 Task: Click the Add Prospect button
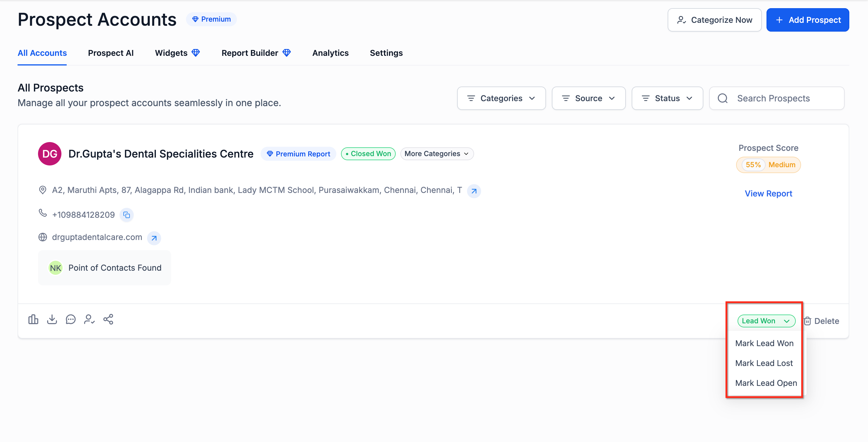pyautogui.click(x=807, y=20)
